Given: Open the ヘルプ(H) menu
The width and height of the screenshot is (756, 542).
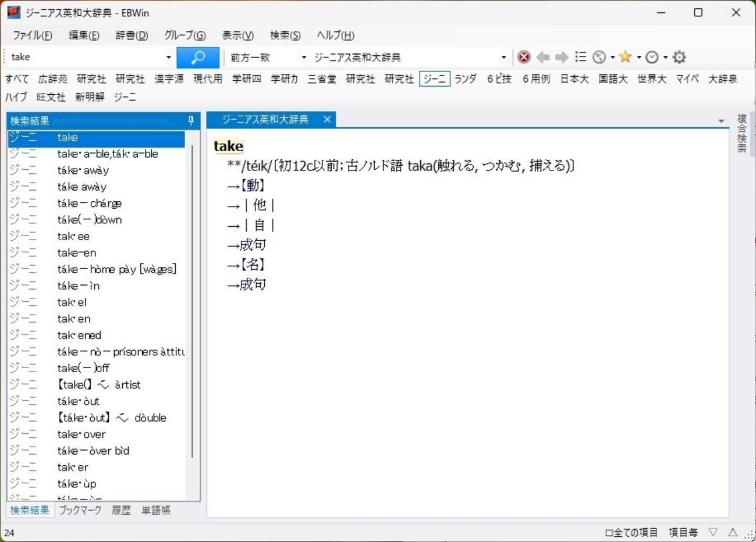Looking at the screenshot, I should click(335, 35).
